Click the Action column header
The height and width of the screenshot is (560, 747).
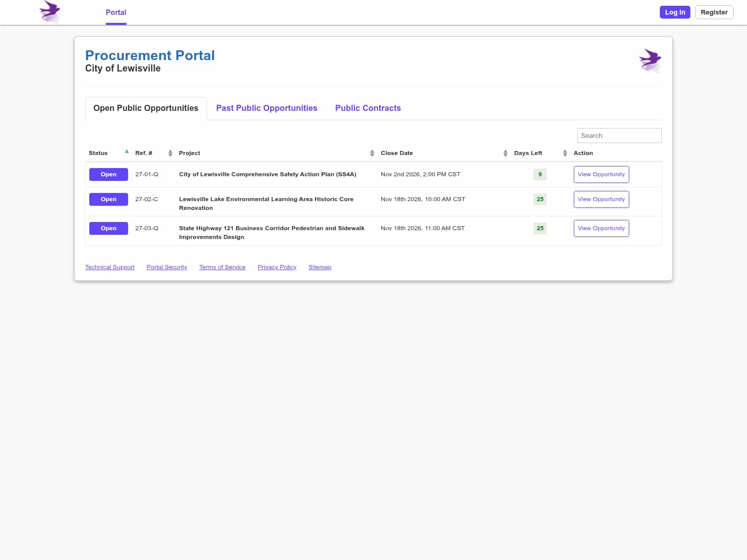pyautogui.click(x=583, y=153)
